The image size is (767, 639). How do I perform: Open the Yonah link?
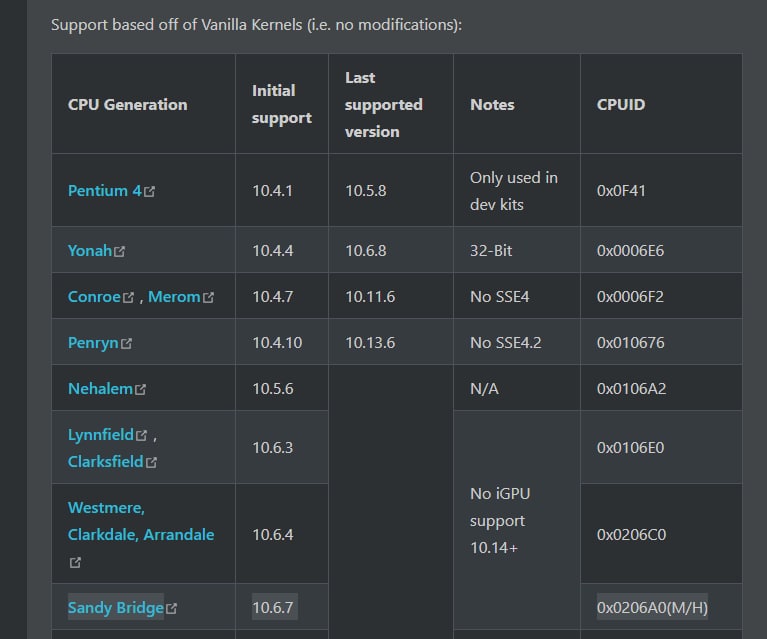click(89, 251)
